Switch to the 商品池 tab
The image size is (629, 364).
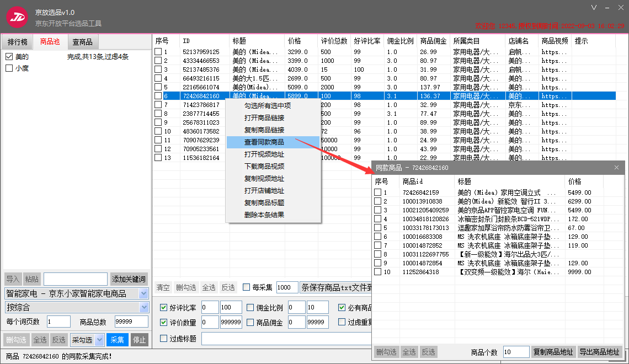point(50,42)
